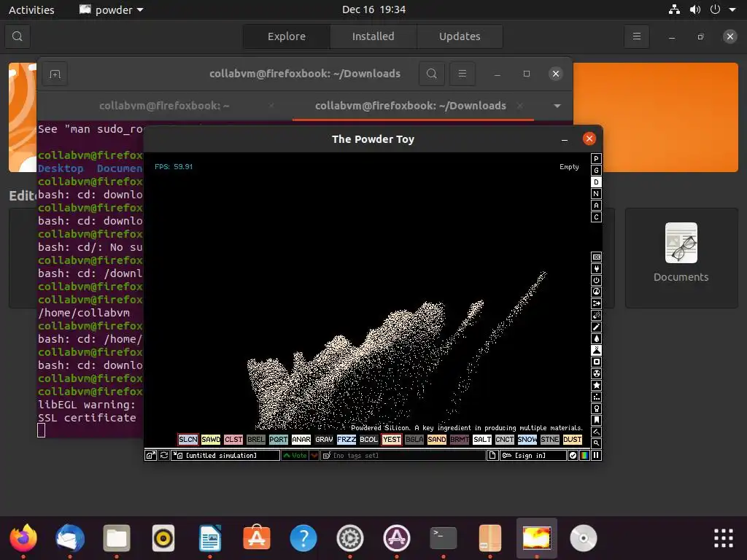Click search button in Software window

click(18, 36)
